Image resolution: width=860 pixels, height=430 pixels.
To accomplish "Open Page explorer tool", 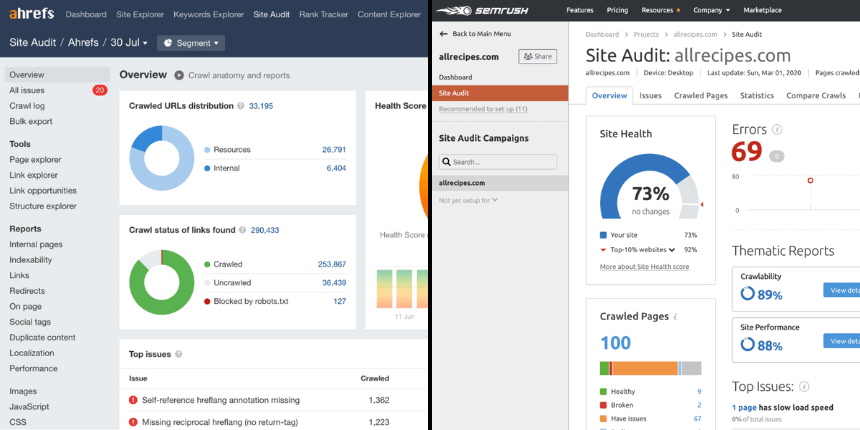I will 35,160.
